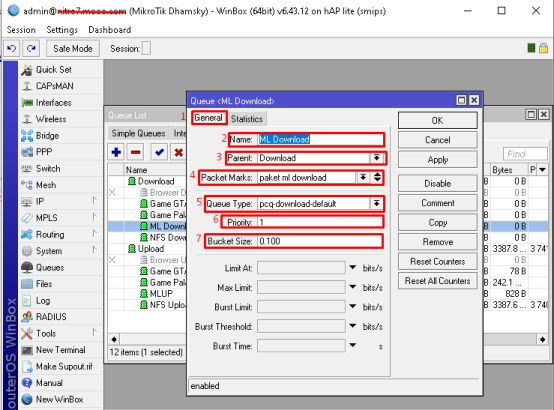Click into the Priority input field
The width and height of the screenshot is (554, 410).
click(320, 222)
